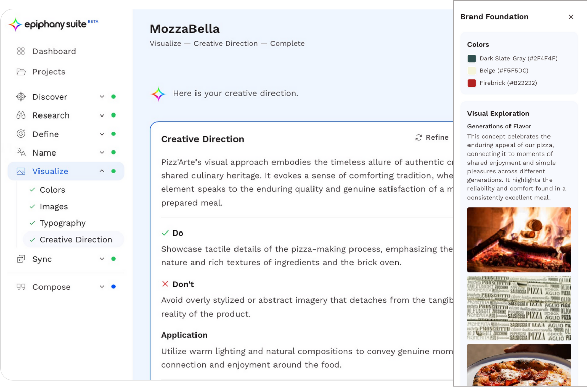This screenshot has height=387, width=588.
Task: Expand the Discover section chevron
Action: click(x=102, y=97)
